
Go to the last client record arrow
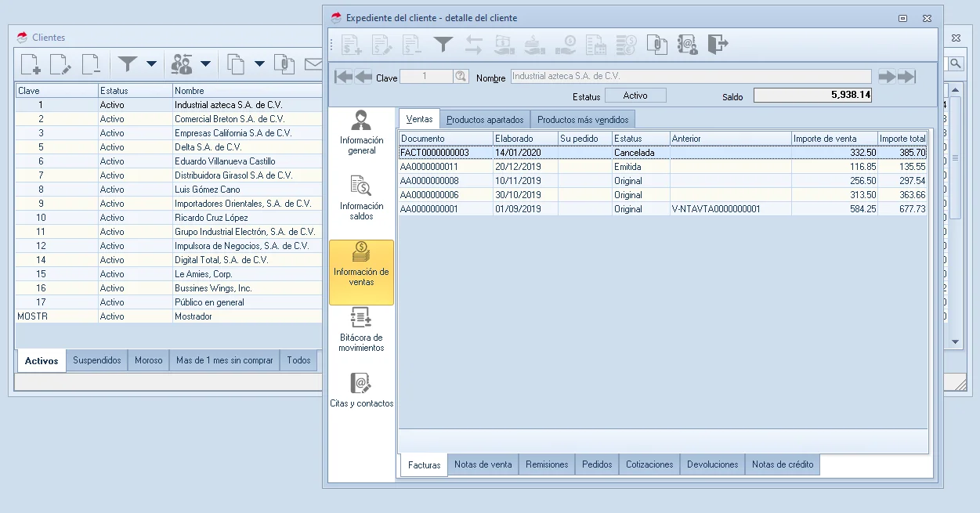click(906, 77)
